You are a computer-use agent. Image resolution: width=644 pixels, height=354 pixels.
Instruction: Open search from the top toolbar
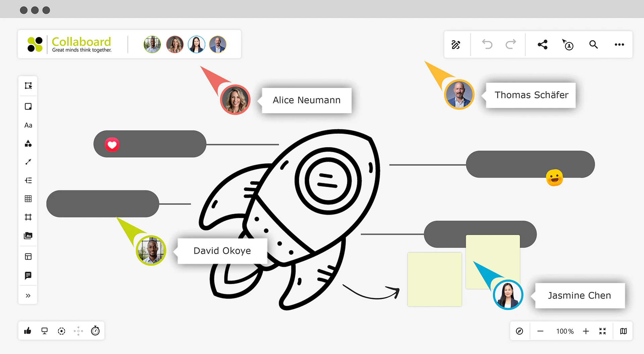(x=594, y=44)
